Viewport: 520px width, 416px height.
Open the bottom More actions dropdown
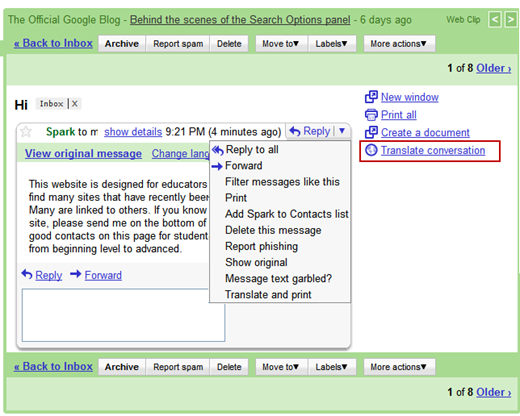[399, 367]
